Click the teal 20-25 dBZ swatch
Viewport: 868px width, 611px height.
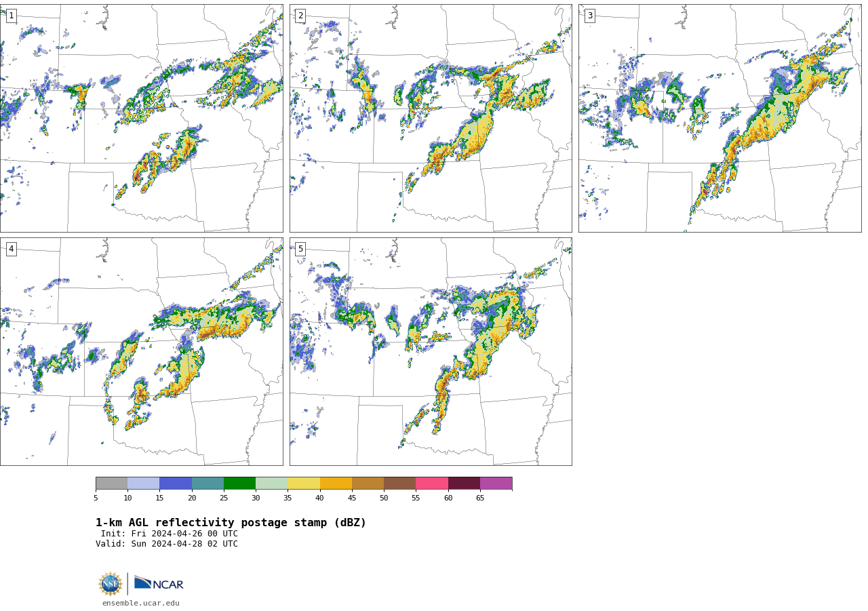tap(208, 483)
